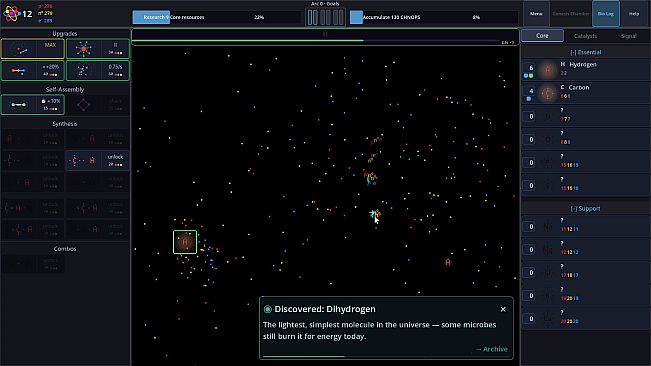Open the Archive link in notification
This screenshot has height=366, width=651.
tap(491, 349)
